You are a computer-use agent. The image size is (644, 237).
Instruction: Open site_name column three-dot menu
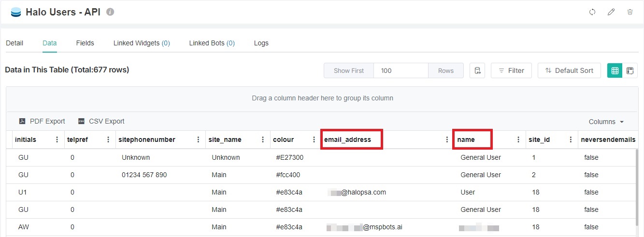[x=263, y=139]
